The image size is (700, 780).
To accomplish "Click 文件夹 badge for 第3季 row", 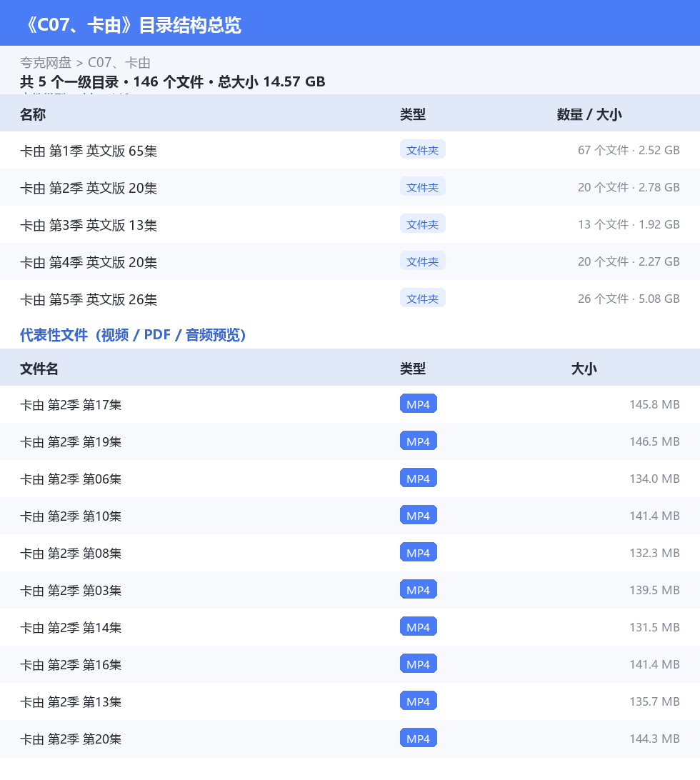I will 422,224.
